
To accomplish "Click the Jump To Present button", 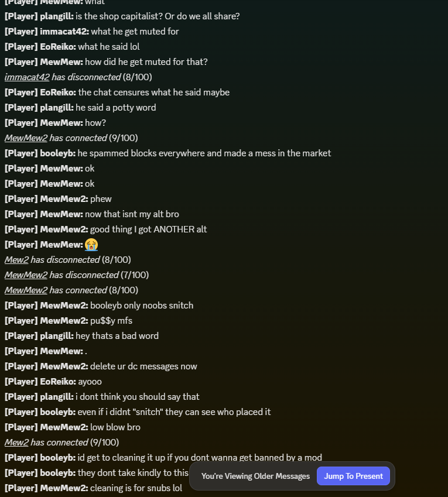I will (x=353, y=476).
